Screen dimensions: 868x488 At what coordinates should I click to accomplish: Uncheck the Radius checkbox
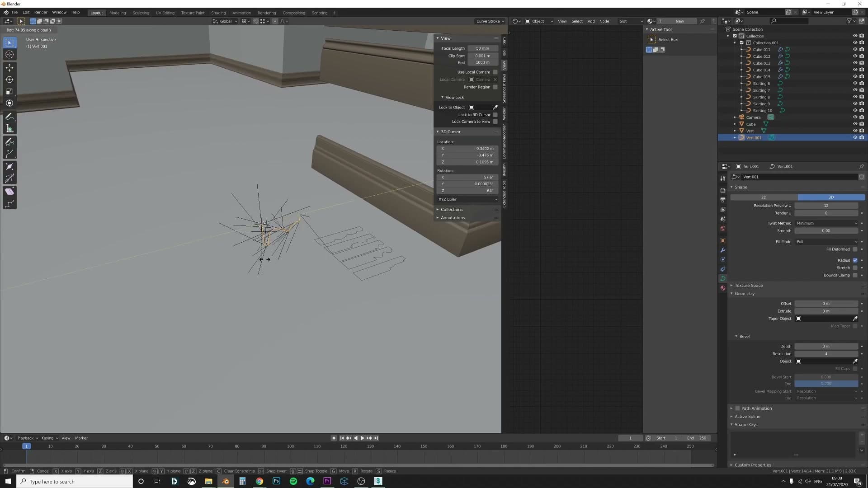pyautogui.click(x=855, y=260)
